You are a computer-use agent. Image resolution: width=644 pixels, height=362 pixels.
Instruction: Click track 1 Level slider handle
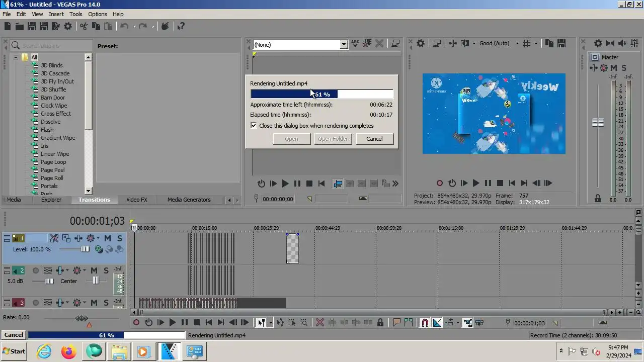point(85,249)
